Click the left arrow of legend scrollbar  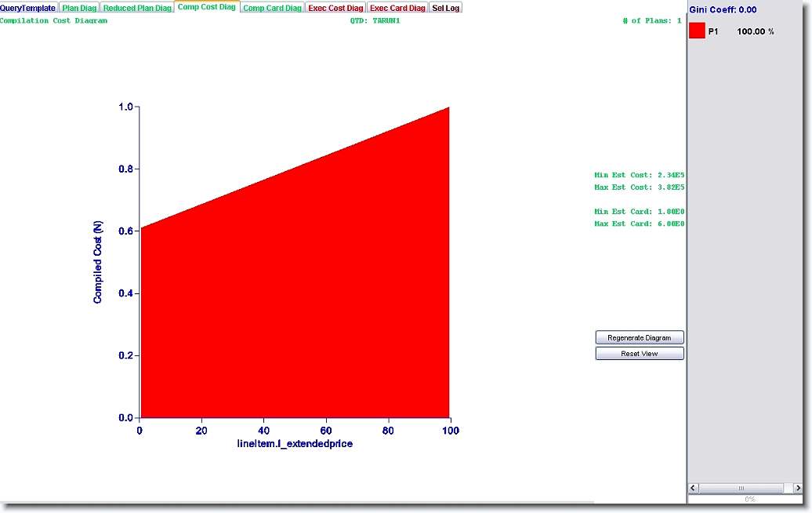coord(694,488)
